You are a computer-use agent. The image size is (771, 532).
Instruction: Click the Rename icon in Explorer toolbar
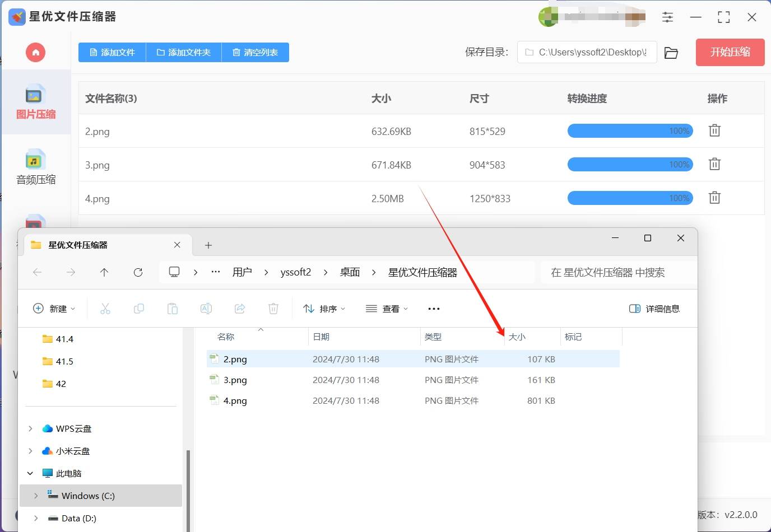pyautogui.click(x=206, y=309)
